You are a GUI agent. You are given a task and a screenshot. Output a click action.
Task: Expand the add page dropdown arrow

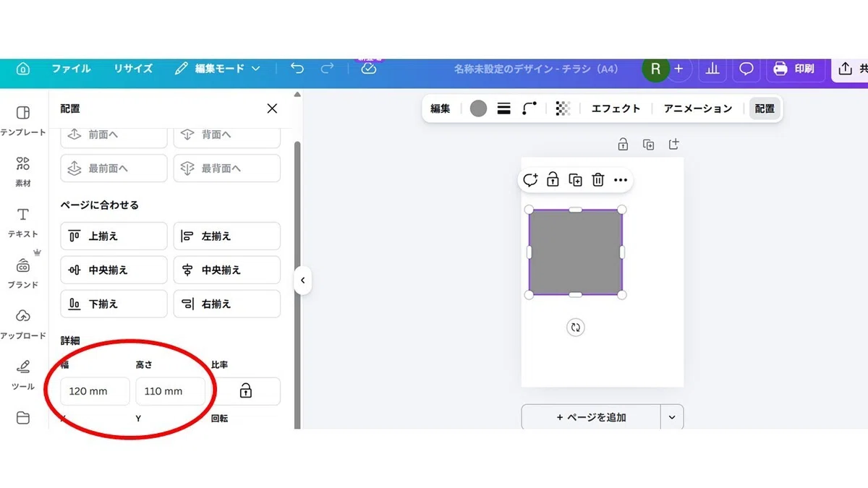pyautogui.click(x=672, y=417)
